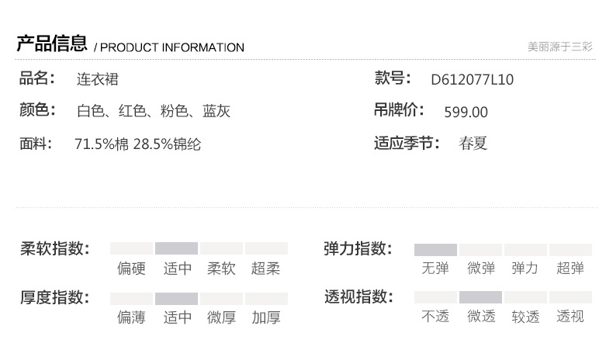Click the season value 春夏
613x364 pixels.
pyautogui.click(x=473, y=144)
